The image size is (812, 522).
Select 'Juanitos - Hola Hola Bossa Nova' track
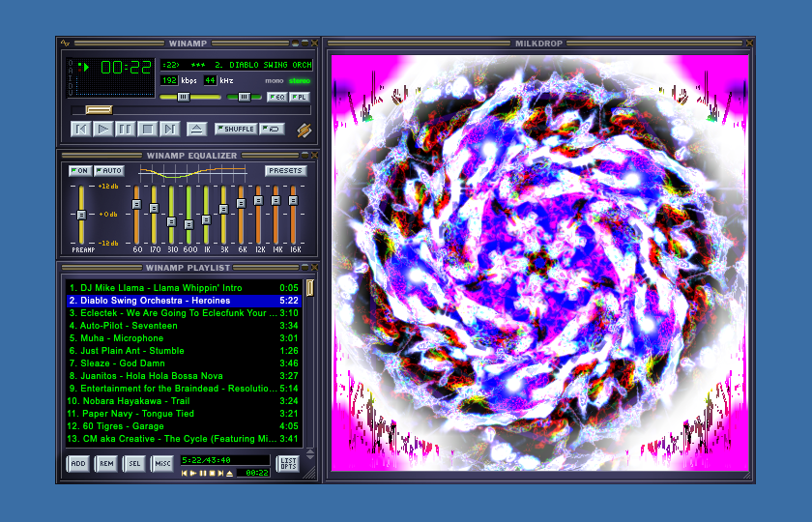point(184,376)
